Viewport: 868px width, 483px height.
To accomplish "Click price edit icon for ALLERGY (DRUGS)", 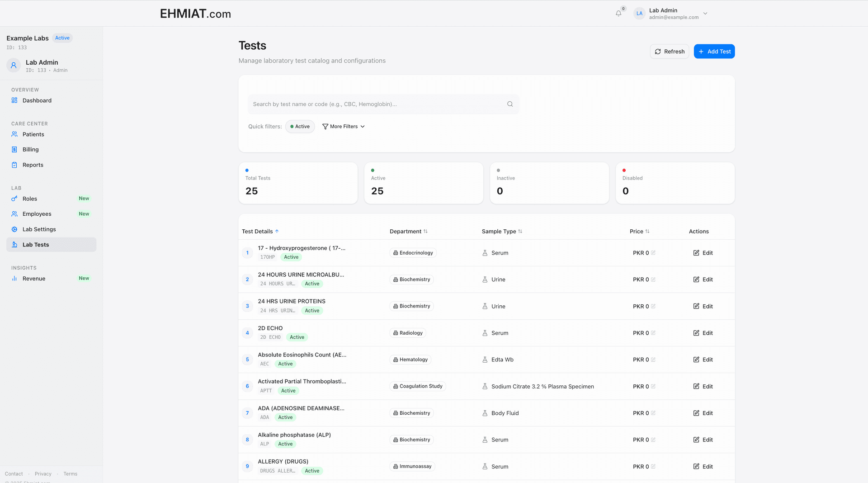I will click(x=653, y=466).
